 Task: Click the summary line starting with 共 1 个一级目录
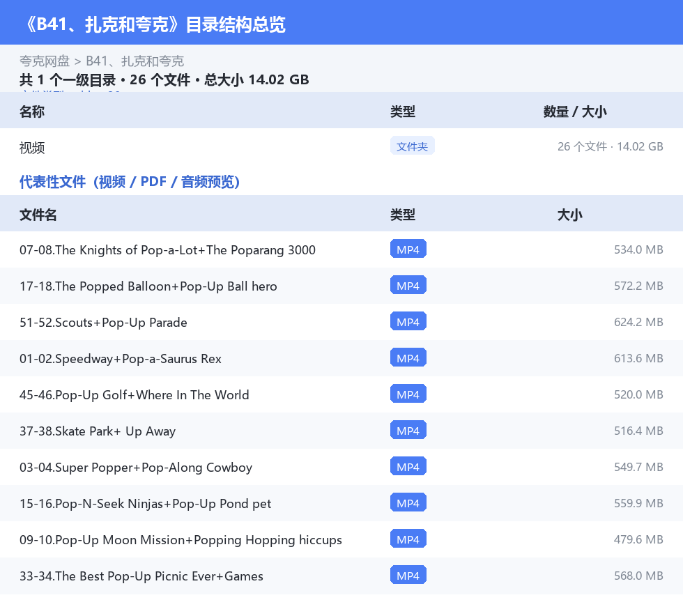(x=164, y=79)
